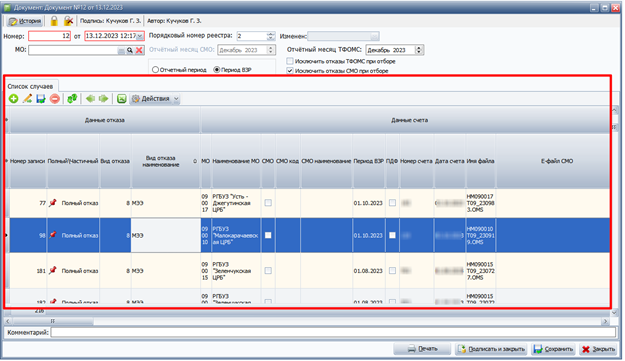Uncheck Исключить отказы СМО при отборе

(290, 71)
